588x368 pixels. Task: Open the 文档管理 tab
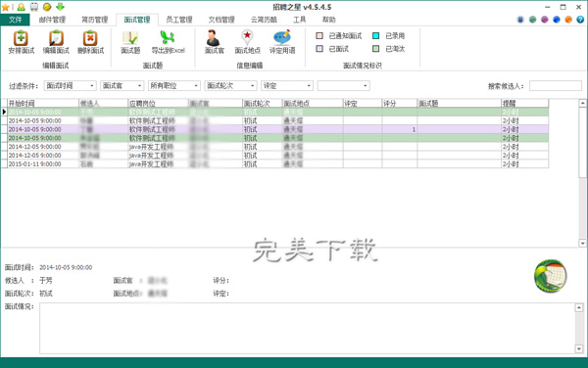click(221, 20)
